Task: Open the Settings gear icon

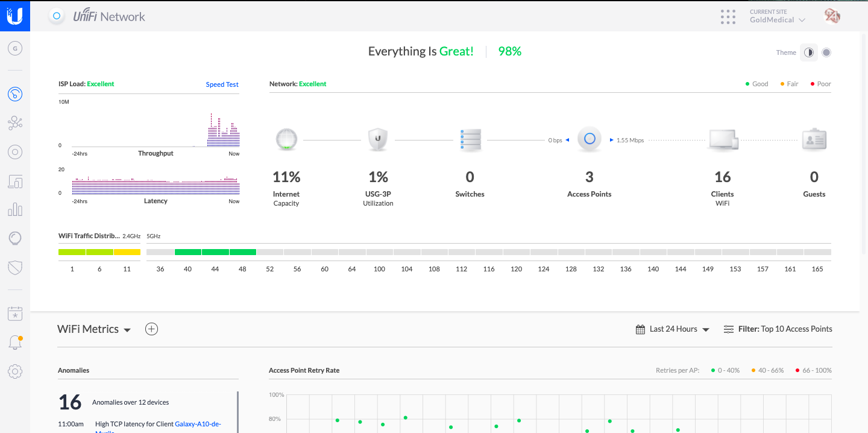Action: 15,371
